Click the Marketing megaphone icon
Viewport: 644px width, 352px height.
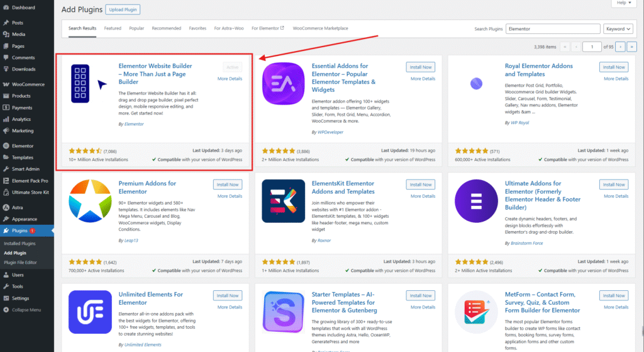pyautogui.click(x=6, y=131)
